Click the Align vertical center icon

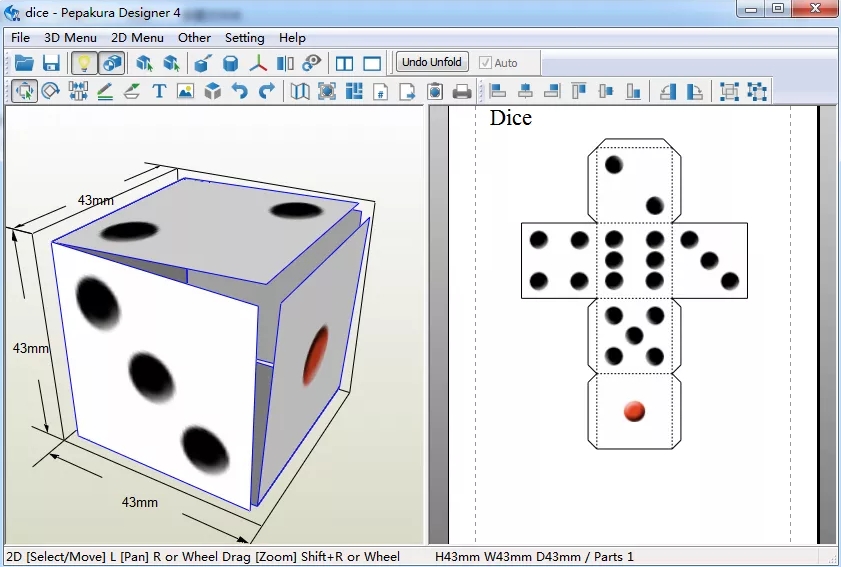click(x=606, y=91)
